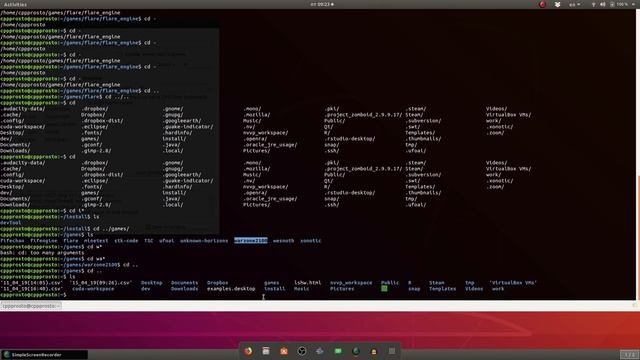Switch to the terminal tab below the console
Screen dimensions: 640x360
tap(31, 306)
